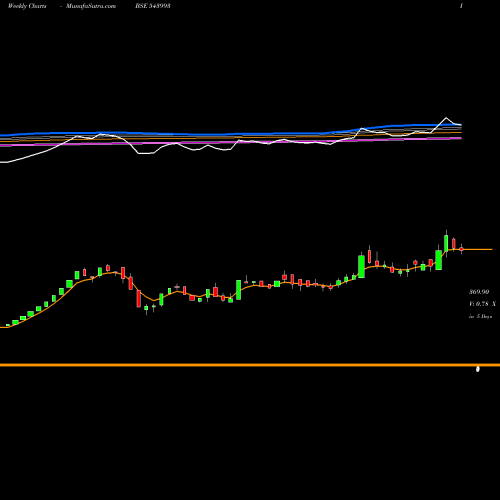Click the "in 5 Days" label

(480, 316)
